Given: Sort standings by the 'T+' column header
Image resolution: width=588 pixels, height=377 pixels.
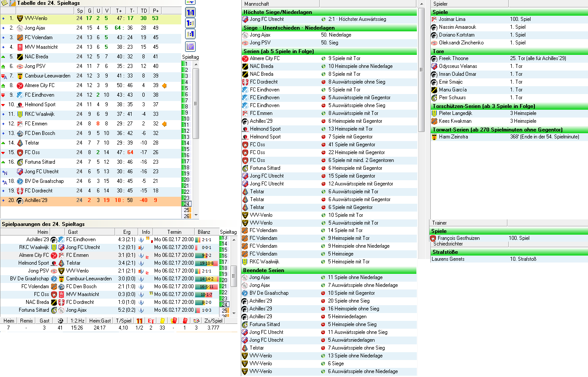Looking at the screenshot, I should point(119,10).
